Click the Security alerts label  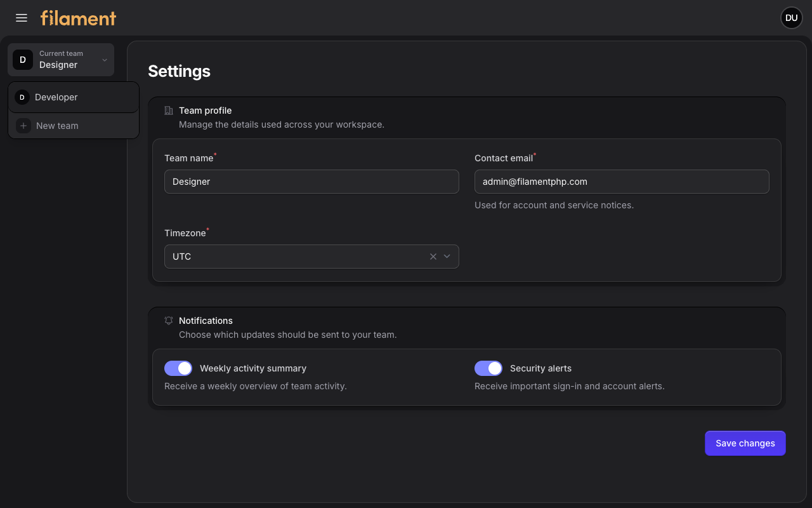(x=540, y=368)
